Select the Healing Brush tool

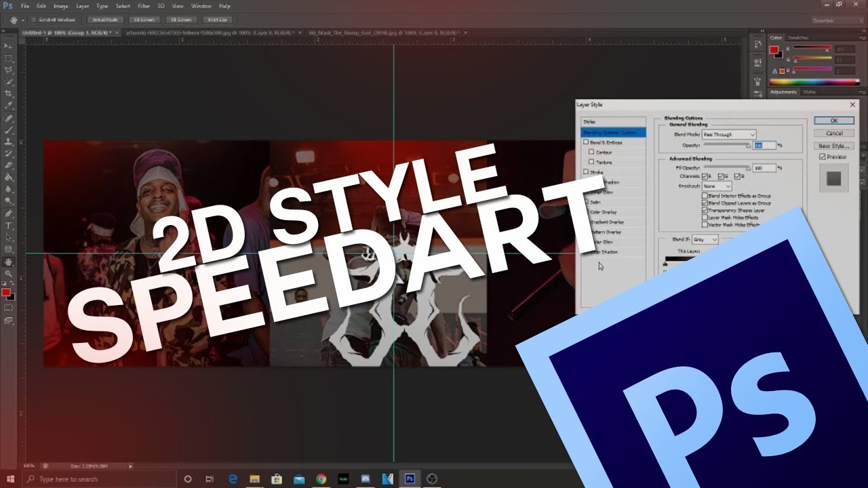(x=8, y=118)
